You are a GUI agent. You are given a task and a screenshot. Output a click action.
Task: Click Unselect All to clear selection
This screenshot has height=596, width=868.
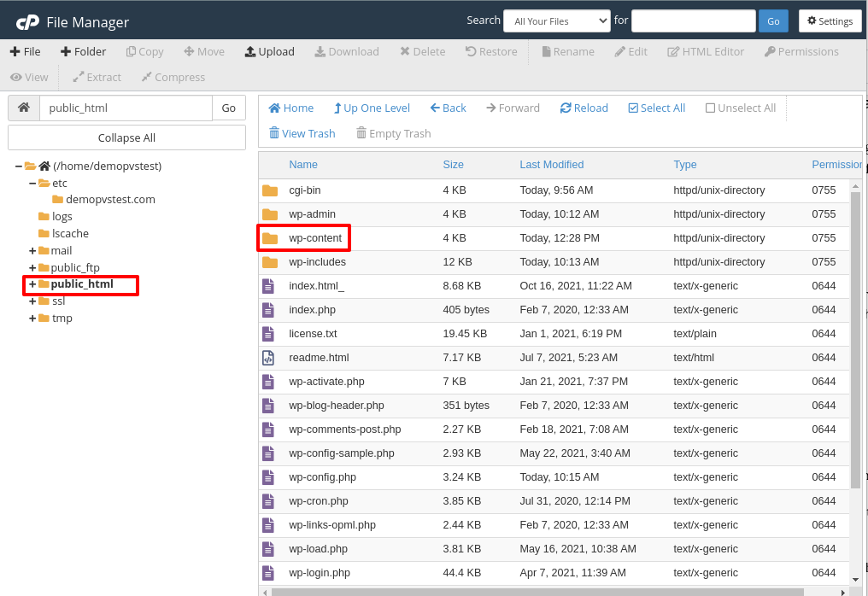pyautogui.click(x=741, y=108)
